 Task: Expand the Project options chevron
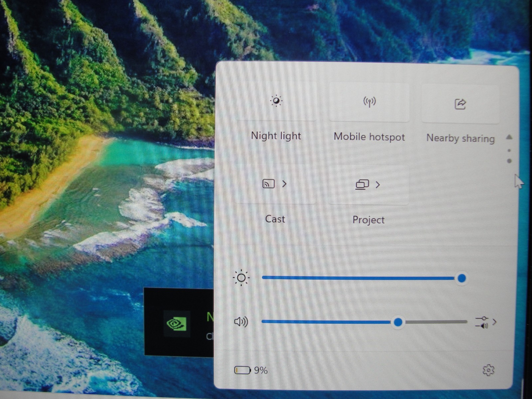(378, 185)
